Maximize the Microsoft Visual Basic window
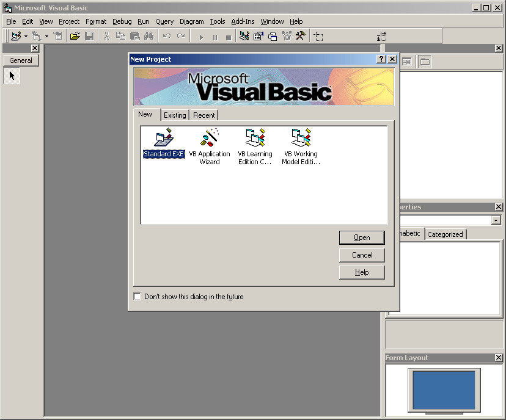This screenshot has width=506, height=420. (x=486, y=8)
